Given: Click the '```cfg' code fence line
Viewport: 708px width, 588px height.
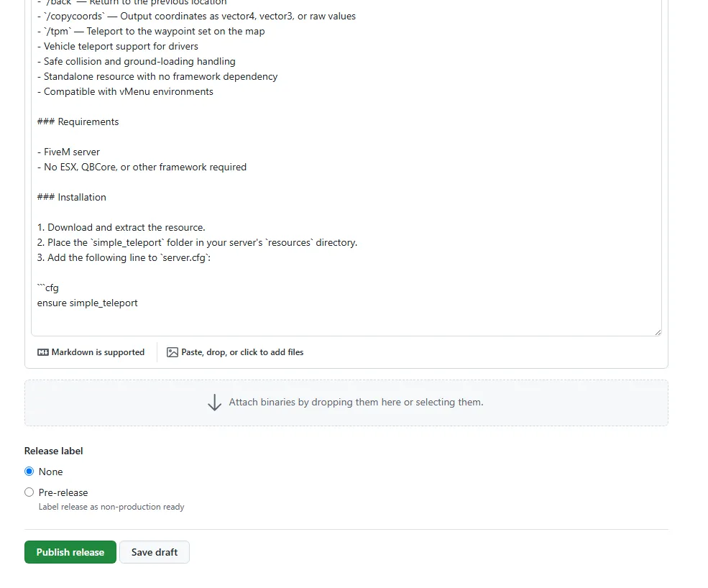Looking at the screenshot, I should coord(48,288).
